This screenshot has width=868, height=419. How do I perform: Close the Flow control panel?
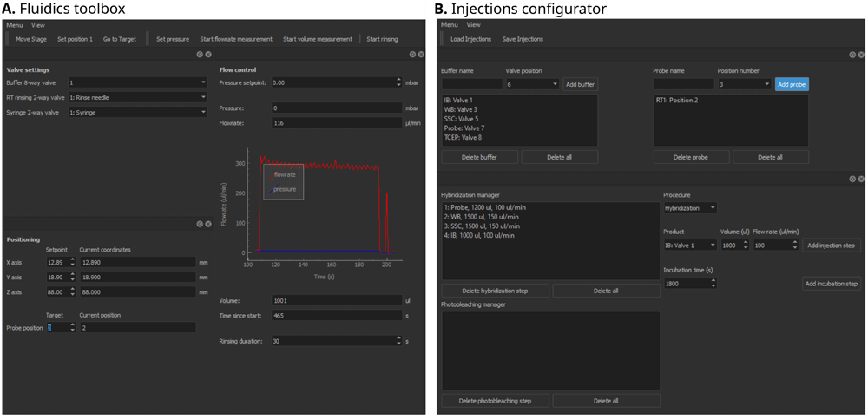pos(421,55)
